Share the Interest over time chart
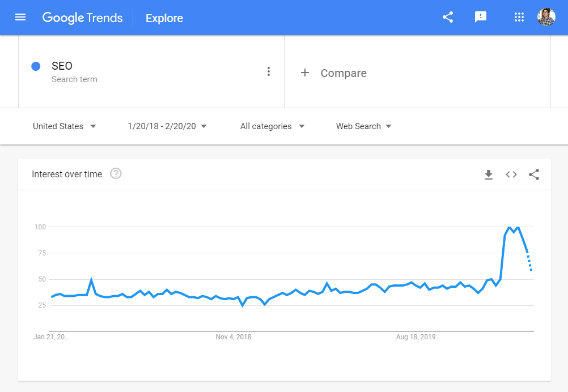The image size is (568, 392). point(534,174)
